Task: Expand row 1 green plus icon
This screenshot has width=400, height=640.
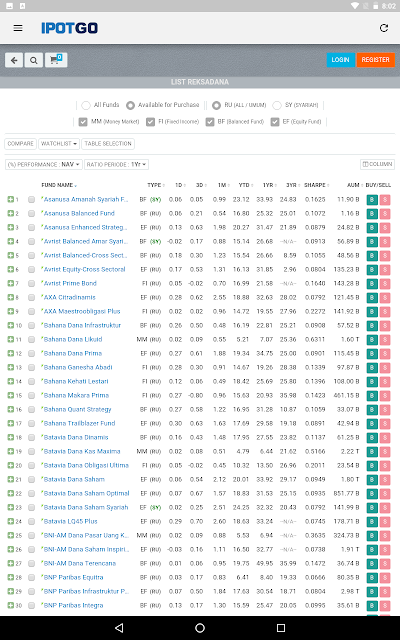Action: click(x=11, y=200)
